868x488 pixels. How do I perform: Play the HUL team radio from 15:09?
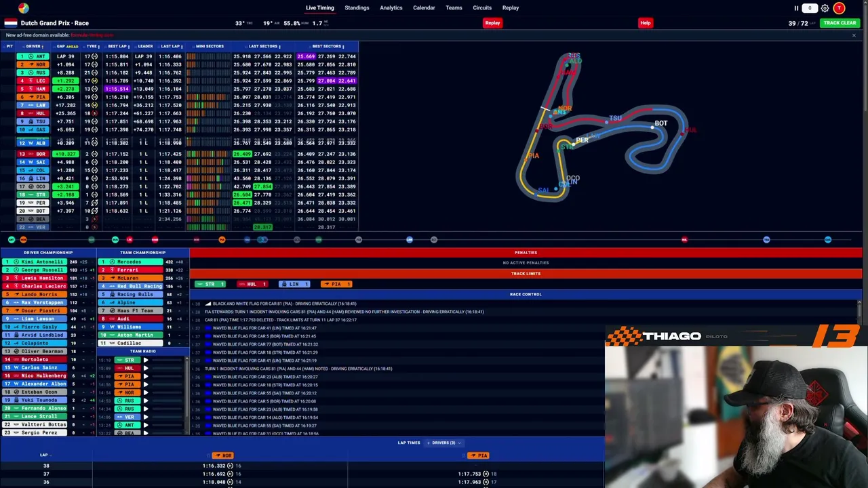[146, 368]
